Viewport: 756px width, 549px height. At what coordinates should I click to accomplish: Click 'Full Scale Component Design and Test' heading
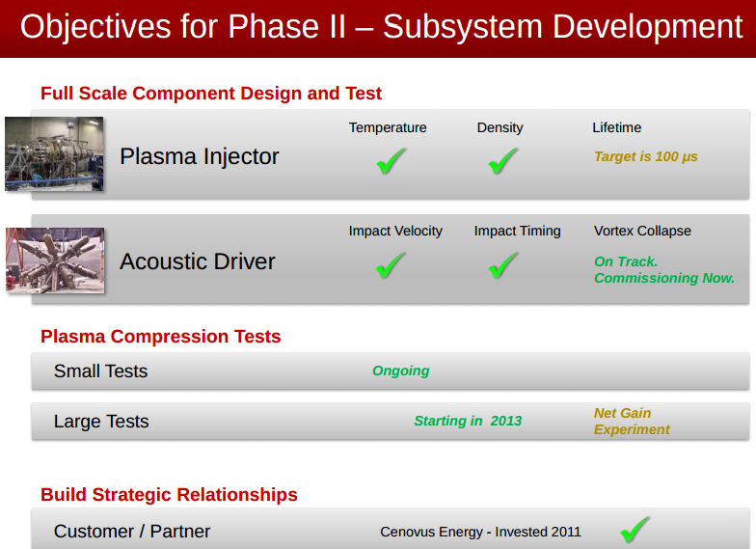click(x=211, y=94)
